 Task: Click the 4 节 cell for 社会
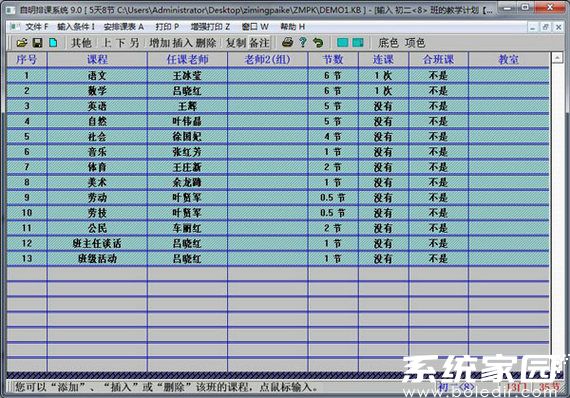pos(333,137)
